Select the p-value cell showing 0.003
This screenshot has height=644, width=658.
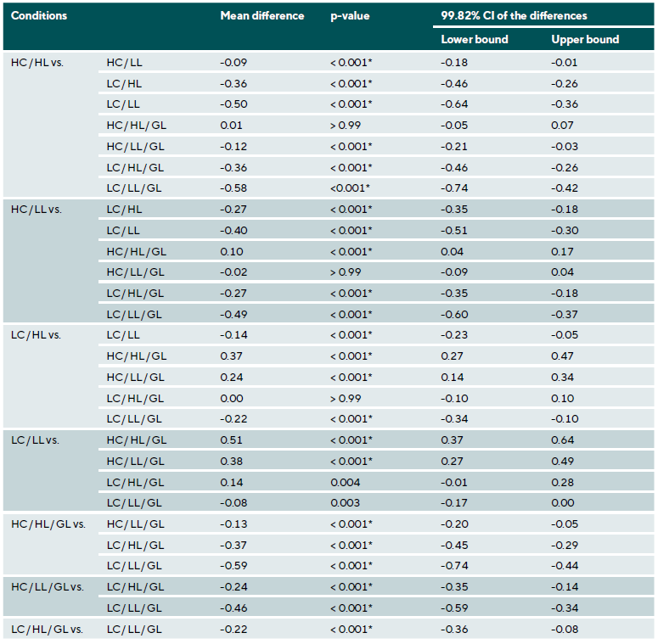[345, 503]
